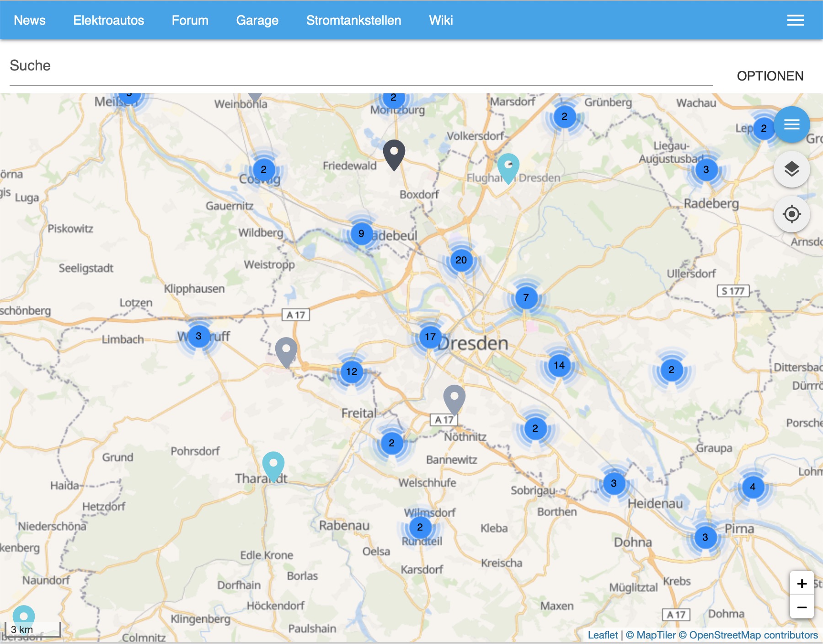The image size is (823, 644).
Task: Expand the cluster of 20 stations
Action: pyautogui.click(x=461, y=260)
